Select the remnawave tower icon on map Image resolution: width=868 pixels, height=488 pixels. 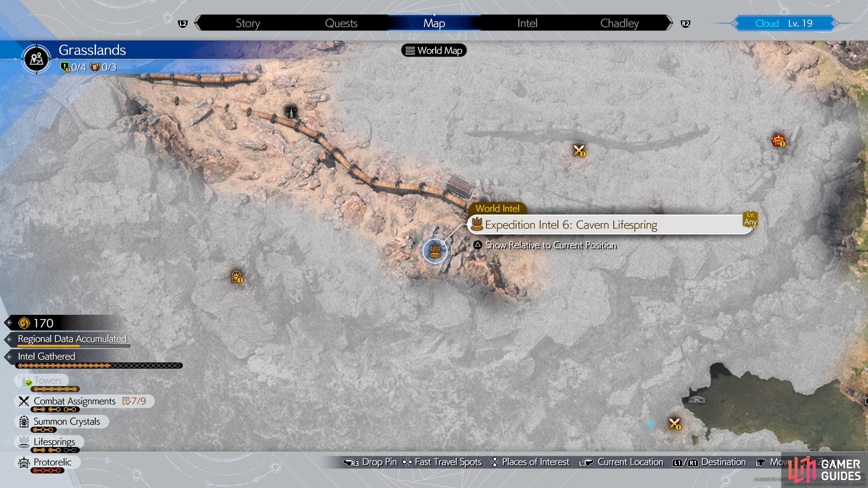pyautogui.click(x=291, y=112)
